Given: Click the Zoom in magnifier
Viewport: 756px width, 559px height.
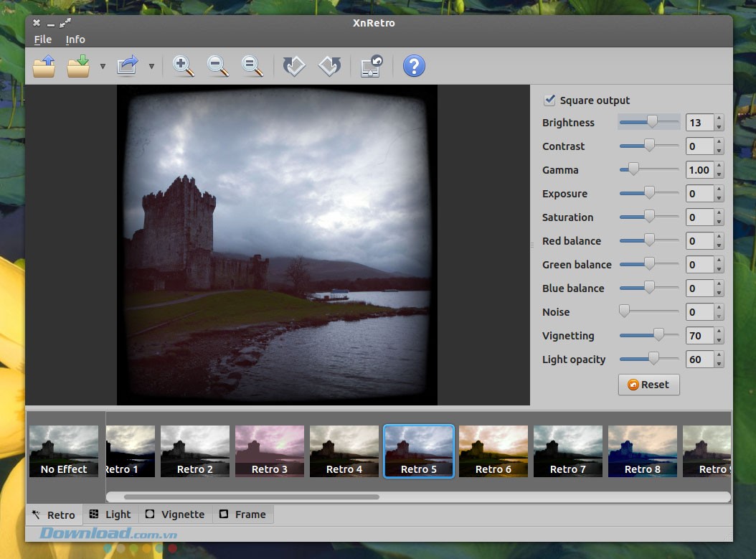Looking at the screenshot, I should point(184,67).
